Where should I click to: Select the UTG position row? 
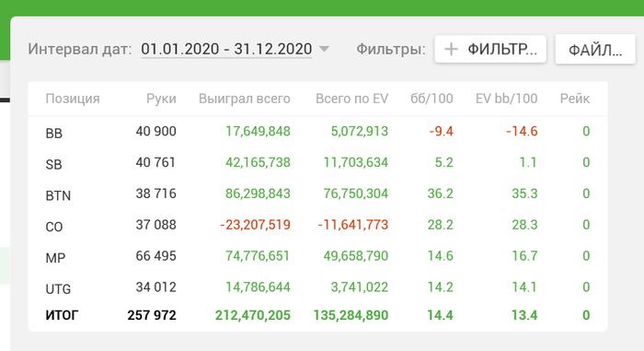pos(317,287)
